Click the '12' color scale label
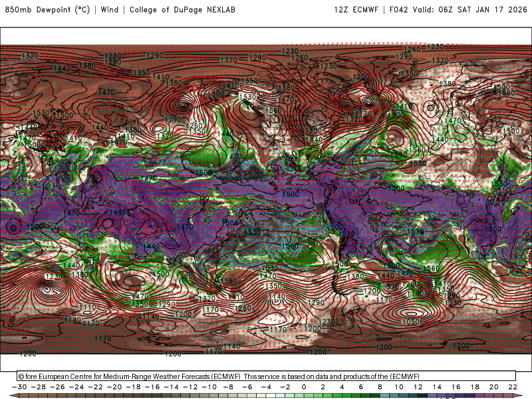532x399 pixels. coord(418,387)
